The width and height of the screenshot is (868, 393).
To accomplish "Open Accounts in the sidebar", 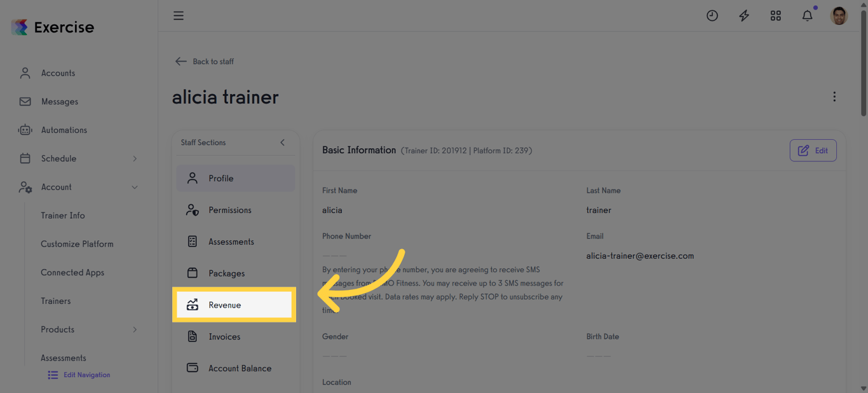I will 58,73.
